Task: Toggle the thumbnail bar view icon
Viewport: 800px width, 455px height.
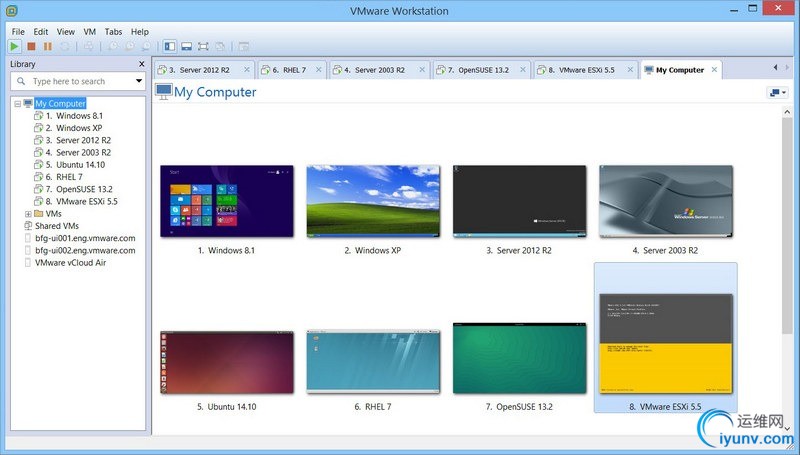Action: (187, 46)
